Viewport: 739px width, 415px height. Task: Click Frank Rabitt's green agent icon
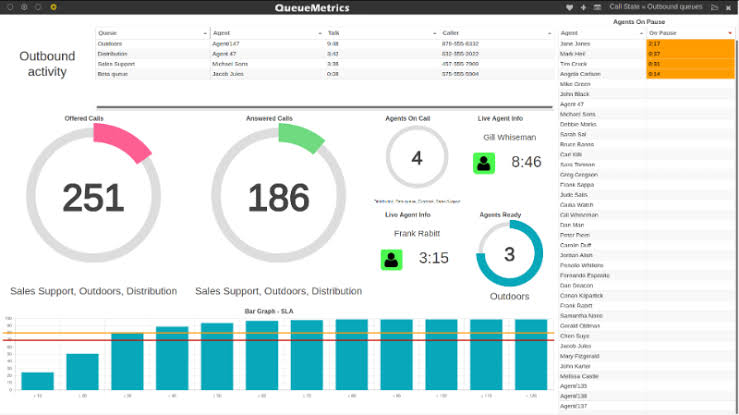tap(392, 259)
